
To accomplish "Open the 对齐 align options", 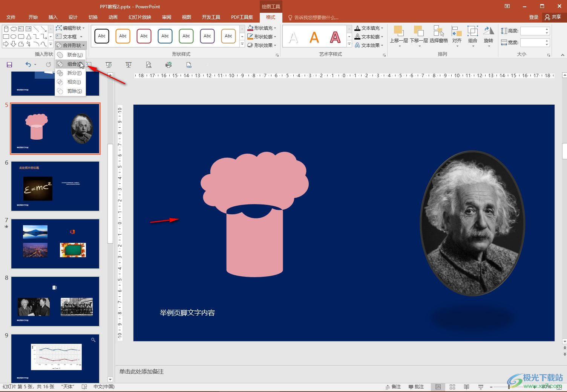I will [457, 36].
